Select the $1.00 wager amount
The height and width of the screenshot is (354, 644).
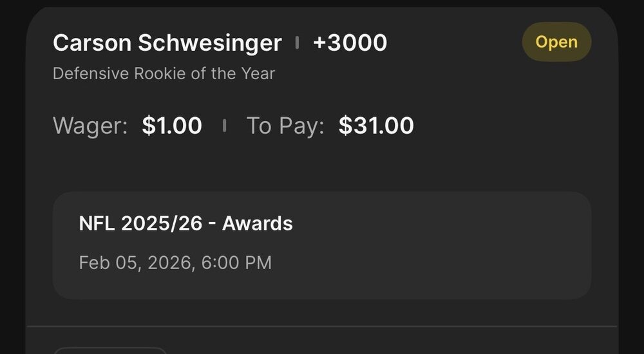click(172, 126)
